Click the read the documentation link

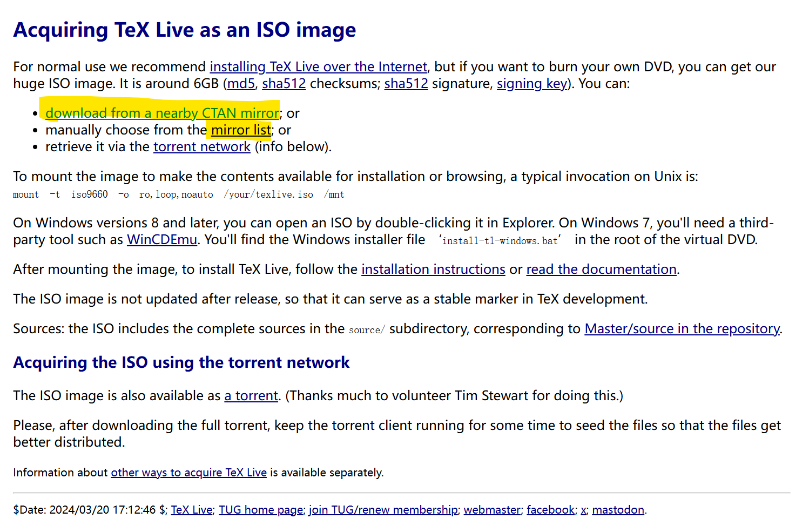601,270
